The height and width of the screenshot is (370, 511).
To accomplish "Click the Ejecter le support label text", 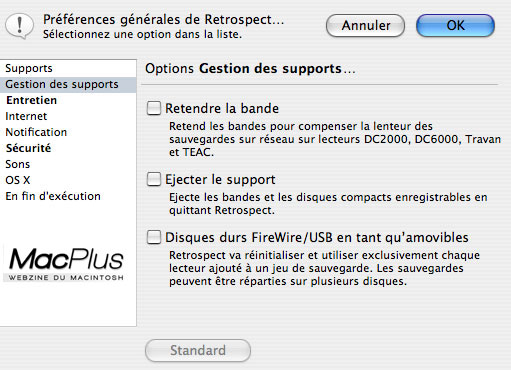I will click(220, 180).
